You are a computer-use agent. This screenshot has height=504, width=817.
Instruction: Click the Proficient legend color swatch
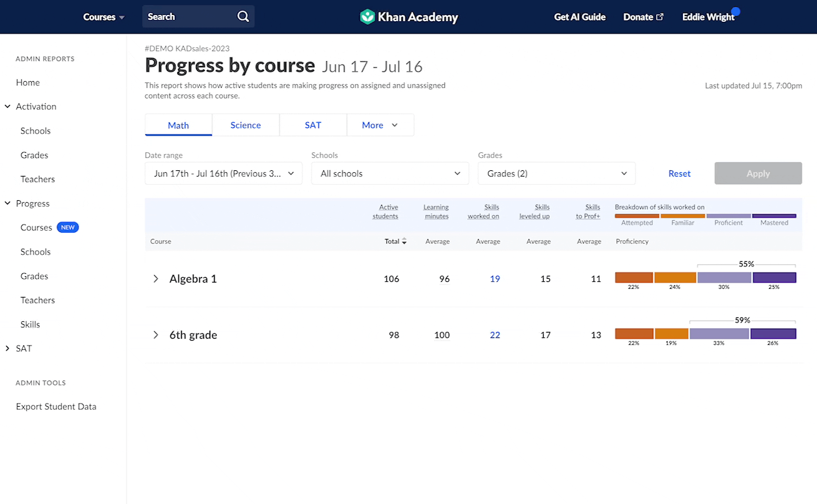(x=728, y=216)
